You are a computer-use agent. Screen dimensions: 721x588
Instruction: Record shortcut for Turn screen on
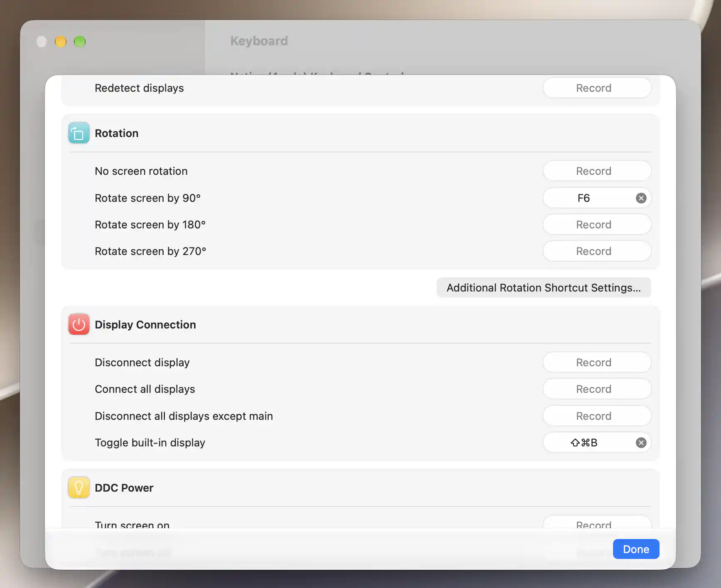[597, 522]
